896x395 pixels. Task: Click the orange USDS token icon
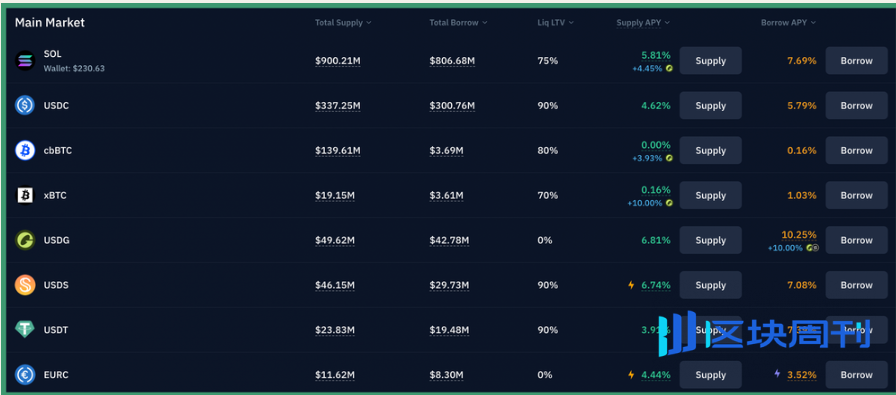(x=25, y=285)
